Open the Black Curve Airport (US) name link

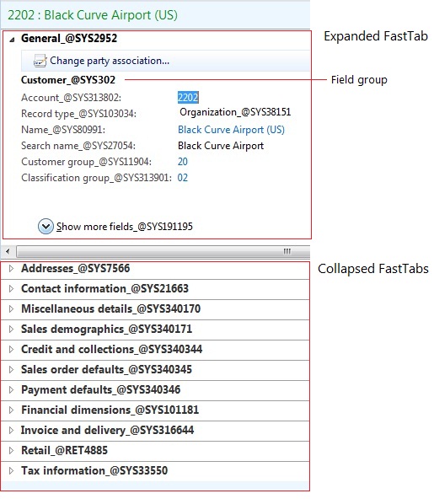click(x=231, y=130)
